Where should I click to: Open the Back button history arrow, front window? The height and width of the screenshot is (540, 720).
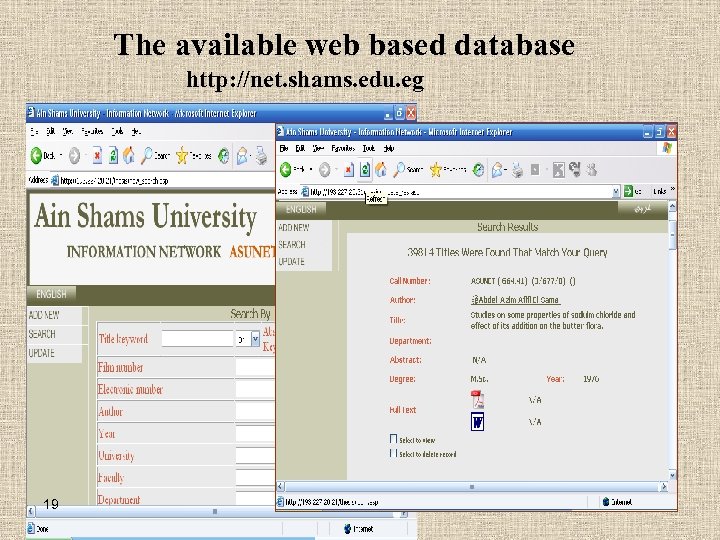[311, 169]
